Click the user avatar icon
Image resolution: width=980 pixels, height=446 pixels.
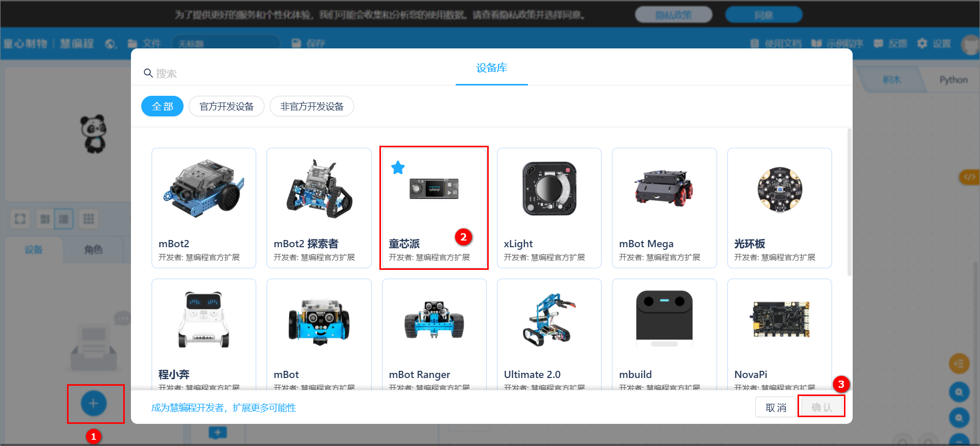(x=971, y=44)
